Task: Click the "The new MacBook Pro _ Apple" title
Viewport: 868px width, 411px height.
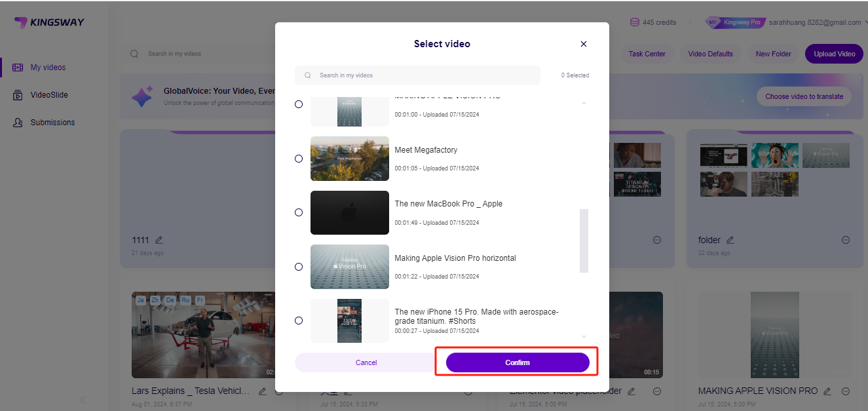Action: [x=449, y=204]
